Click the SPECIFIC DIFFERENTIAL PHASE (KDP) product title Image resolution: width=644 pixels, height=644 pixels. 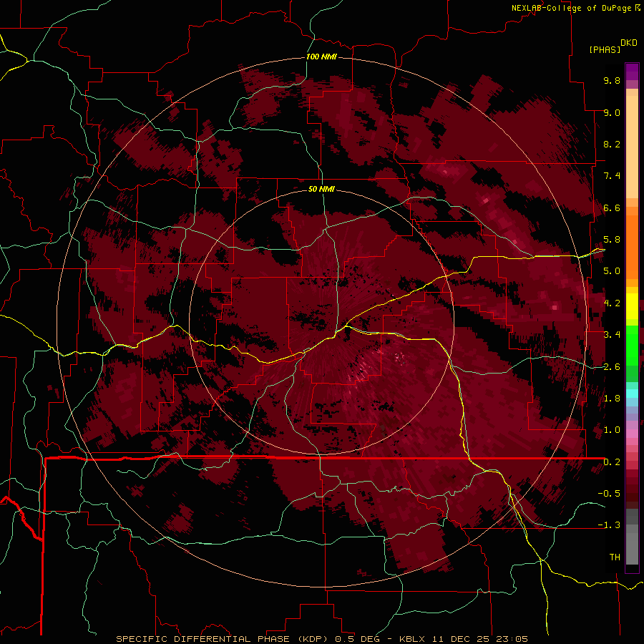coord(224,639)
